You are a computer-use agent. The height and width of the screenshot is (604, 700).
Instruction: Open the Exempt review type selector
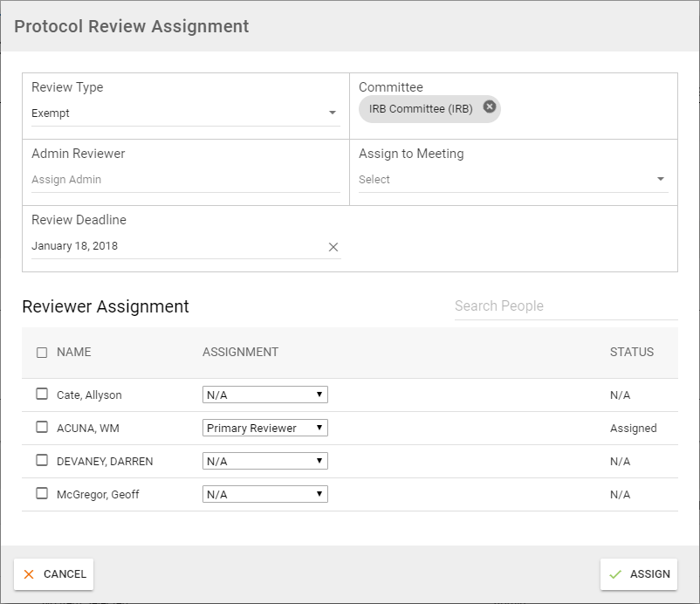[x=175, y=112]
